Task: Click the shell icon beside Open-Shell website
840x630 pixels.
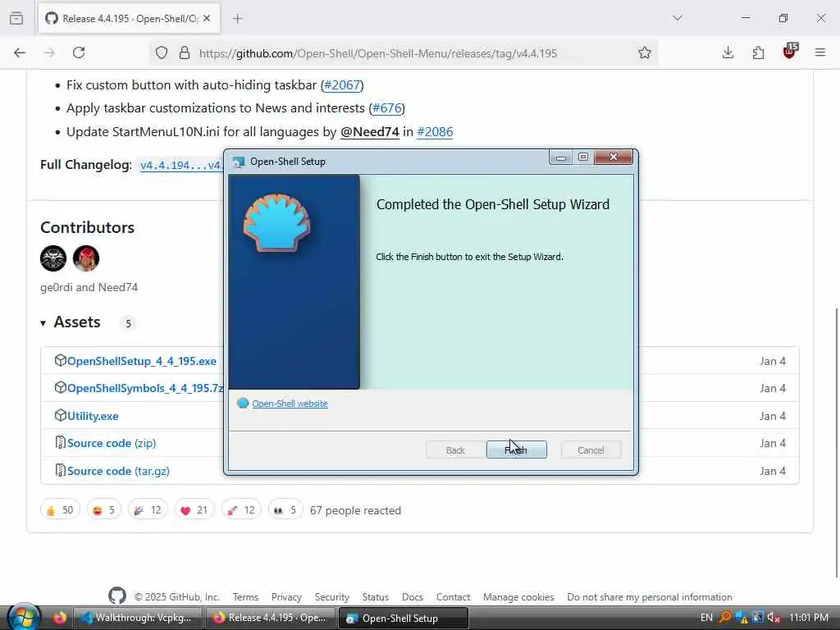Action: tap(243, 403)
